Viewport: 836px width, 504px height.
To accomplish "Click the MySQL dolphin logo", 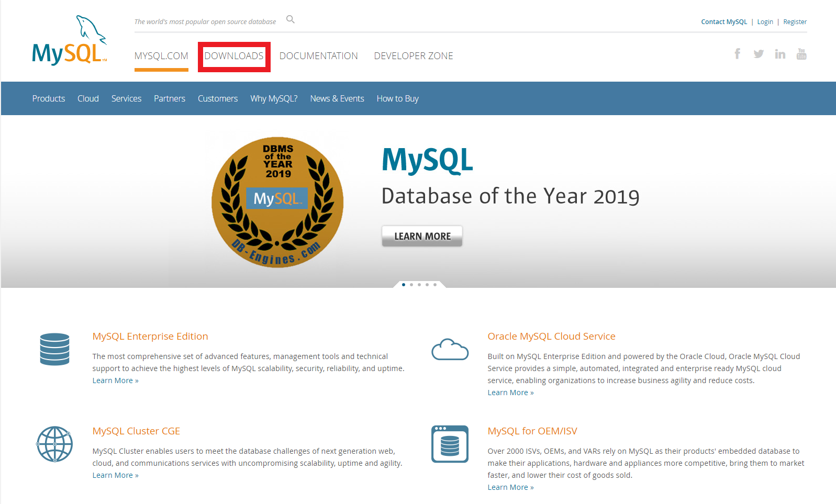I will pos(70,40).
